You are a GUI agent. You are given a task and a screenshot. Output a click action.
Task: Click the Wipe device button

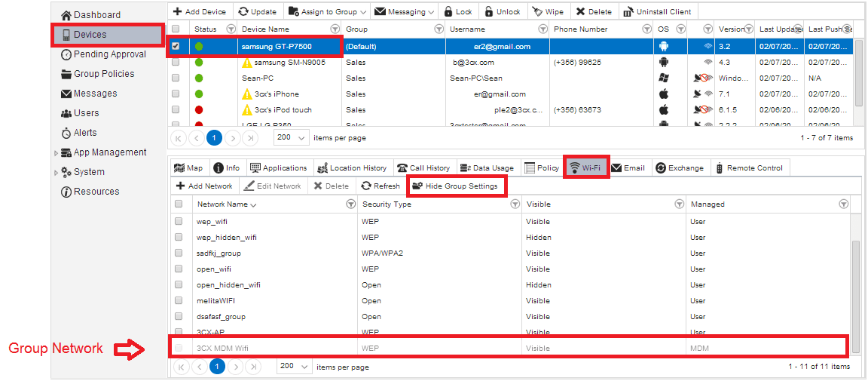(x=548, y=11)
